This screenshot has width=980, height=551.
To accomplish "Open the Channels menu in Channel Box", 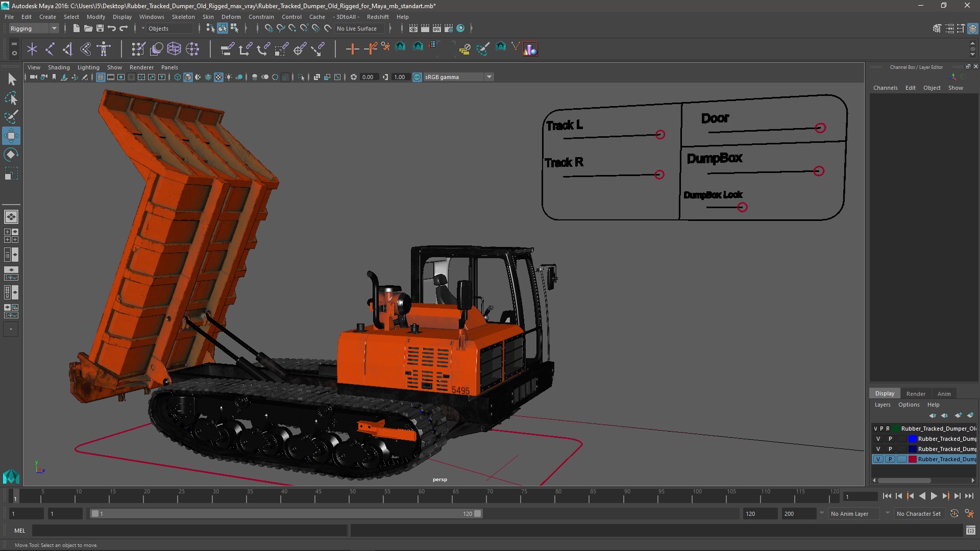I will click(x=885, y=88).
